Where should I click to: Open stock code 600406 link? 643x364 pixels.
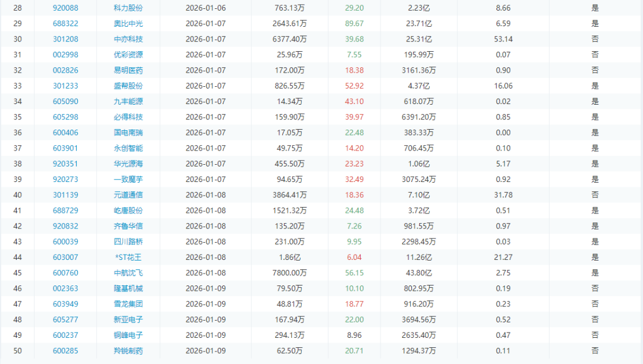tap(65, 132)
